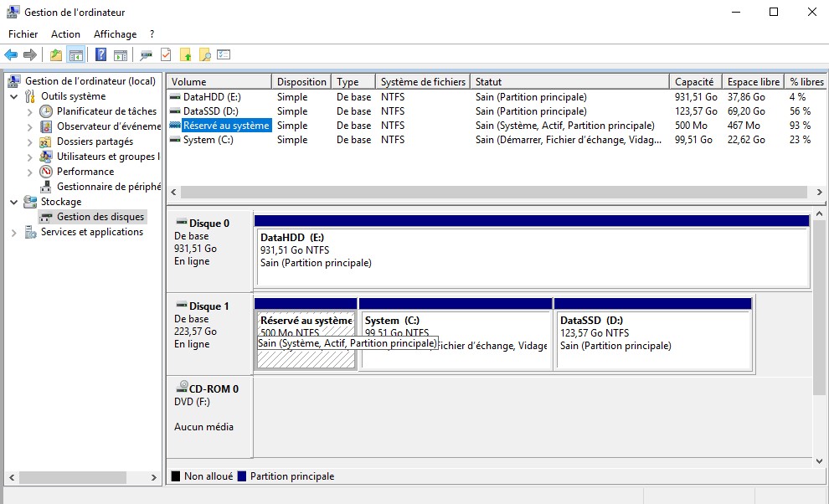Select the DataHDD (E:) volume row
Viewport: 829px width, 504px height.
[x=211, y=97]
